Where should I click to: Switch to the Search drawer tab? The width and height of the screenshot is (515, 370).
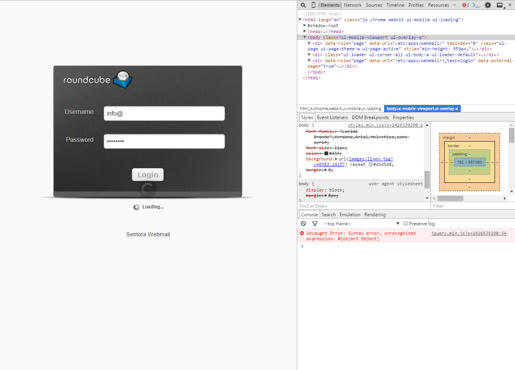tap(328, 215)
